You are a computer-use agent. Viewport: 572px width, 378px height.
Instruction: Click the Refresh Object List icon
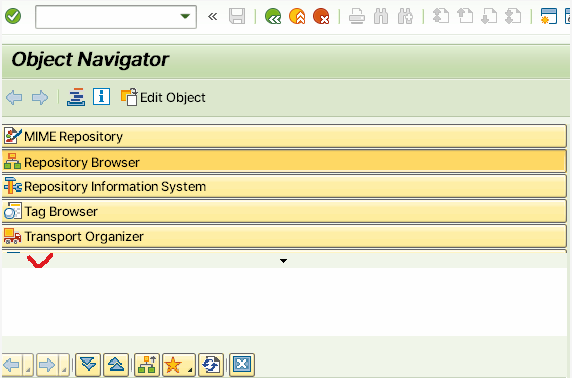[x=211, y=364]
